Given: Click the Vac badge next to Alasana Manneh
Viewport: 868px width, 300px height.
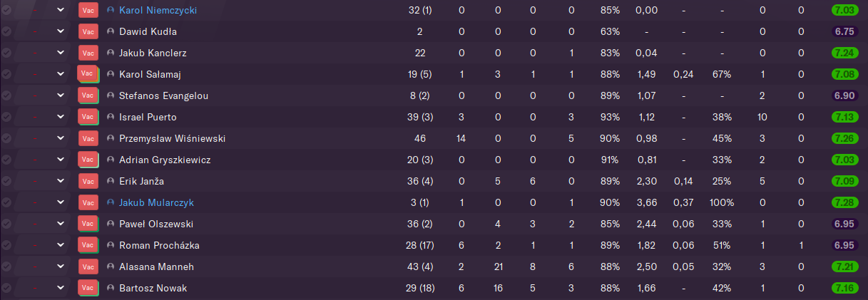Looking at the screenshot, I should pyautogui.click(x=88, y=267).
